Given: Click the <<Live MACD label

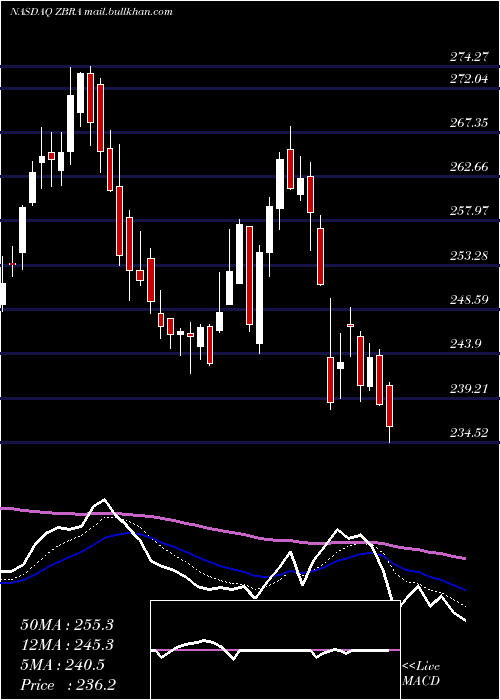Looking at the screenshot, I should point(421,674).
